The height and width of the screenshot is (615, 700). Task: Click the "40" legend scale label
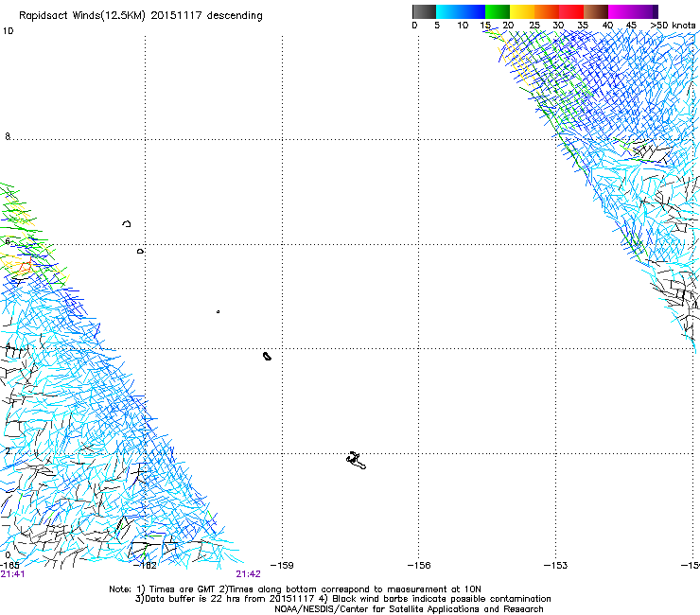pos(607,26)
